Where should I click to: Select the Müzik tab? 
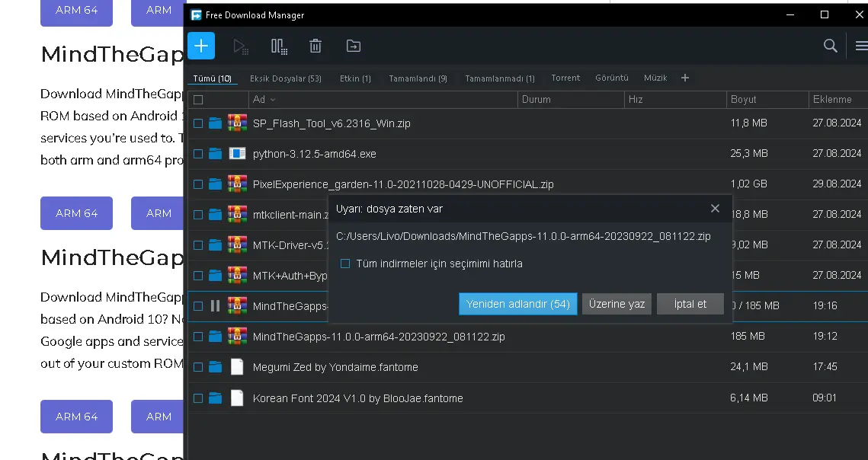pos(655,78)
